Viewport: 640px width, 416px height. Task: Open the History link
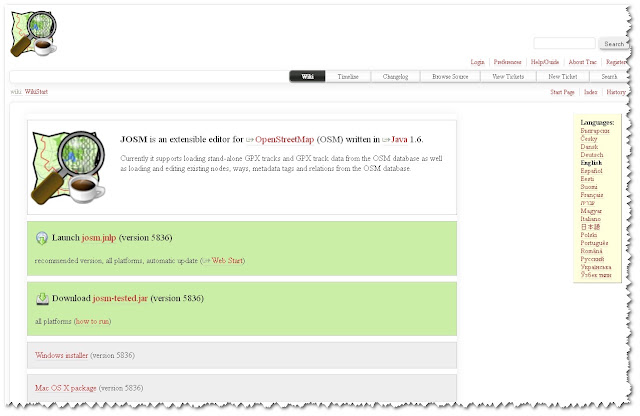pyautogui.click(x=616, y=92)
